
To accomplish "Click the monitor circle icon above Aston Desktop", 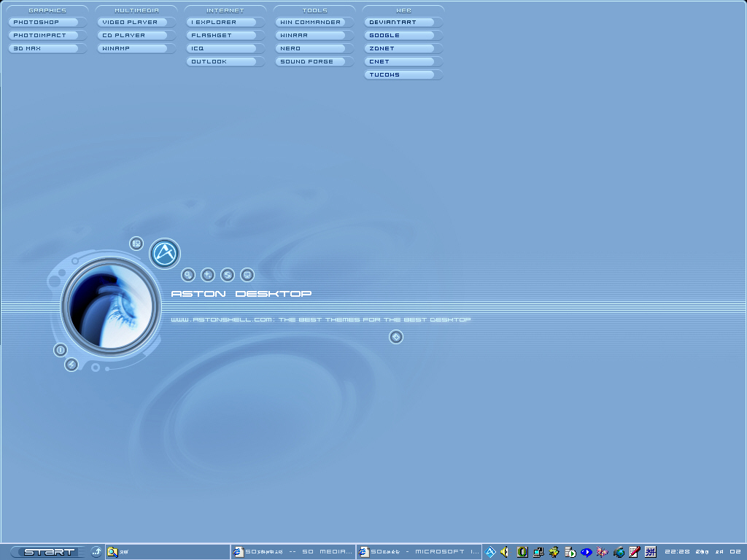I will point(247,275).
